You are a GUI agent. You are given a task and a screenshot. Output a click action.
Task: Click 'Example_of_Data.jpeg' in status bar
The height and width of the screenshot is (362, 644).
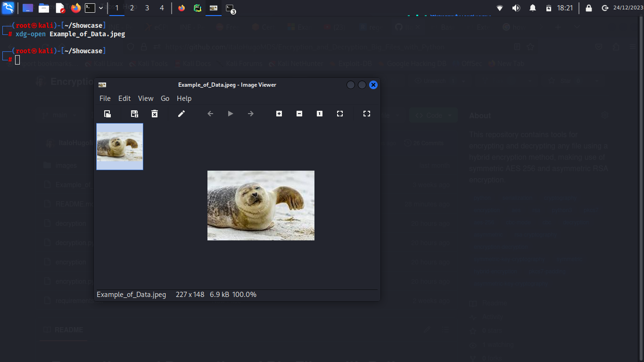(131, 295)
